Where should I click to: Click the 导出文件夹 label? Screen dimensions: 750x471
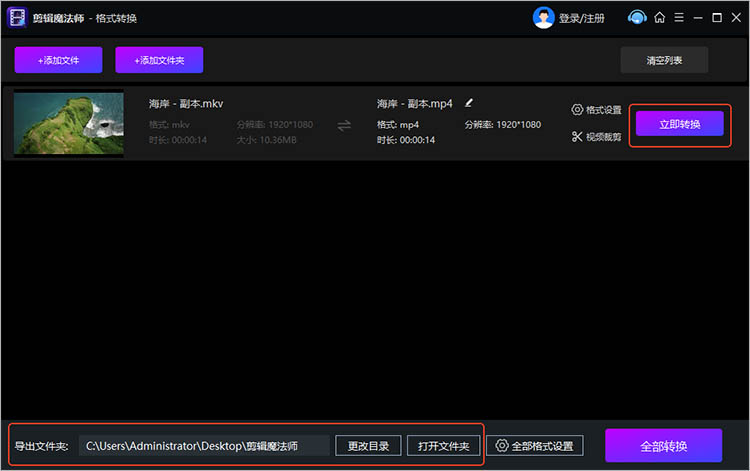pyautogui.click(x=41, y=446)
